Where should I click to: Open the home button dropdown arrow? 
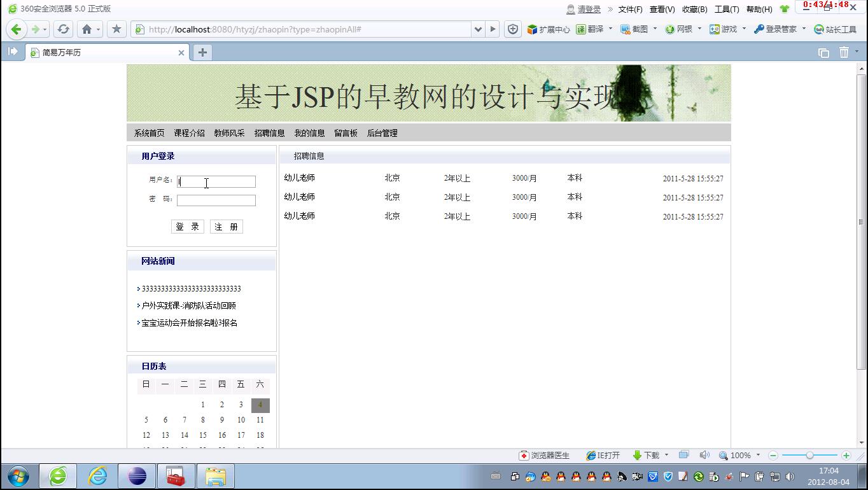pos(98,29)
